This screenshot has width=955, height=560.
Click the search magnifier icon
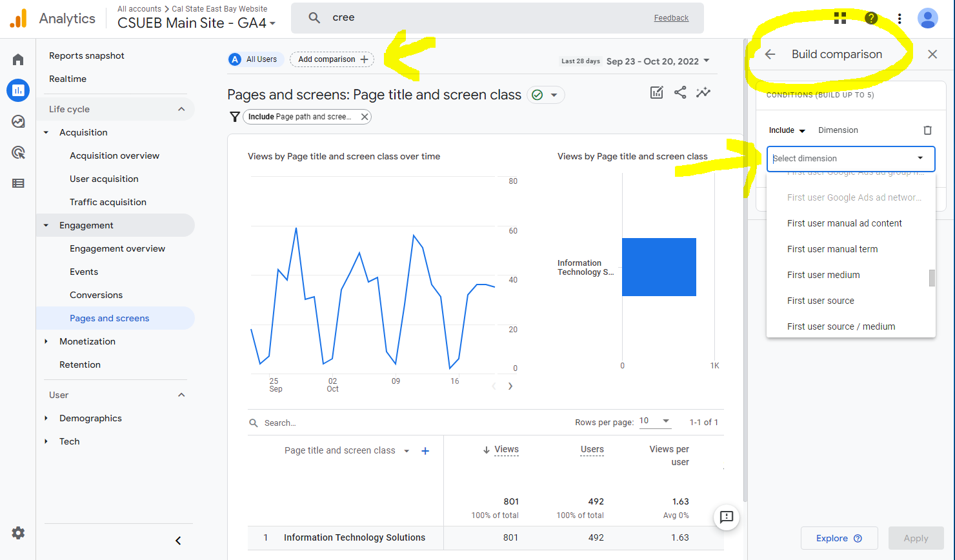pos(314,18)
